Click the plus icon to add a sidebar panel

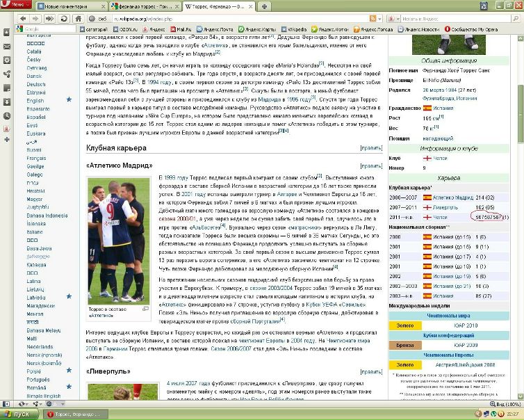6,138
